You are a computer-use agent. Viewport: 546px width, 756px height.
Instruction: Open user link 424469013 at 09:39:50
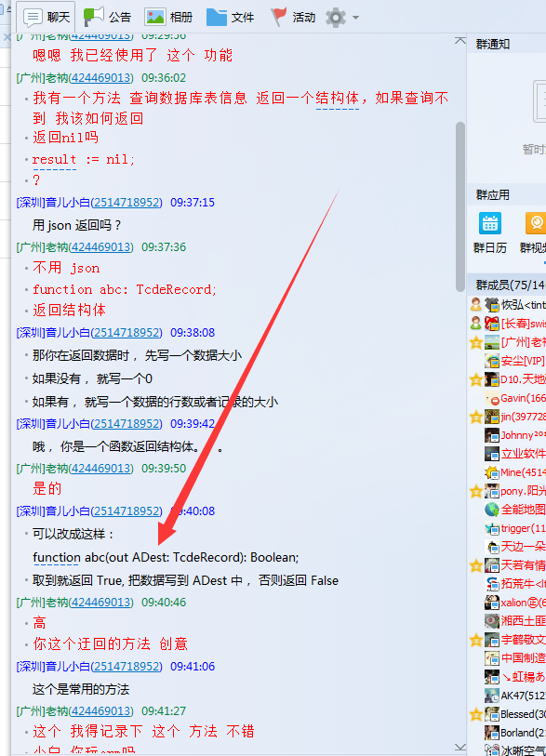[x=100, y=468]
